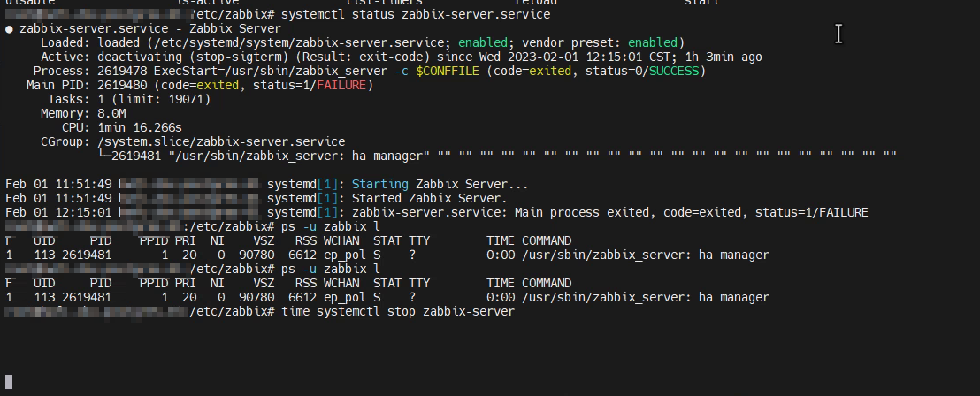Click the red 'FAILURE' word on the Main PID line
980x396 pixels.
pos(341,85)
